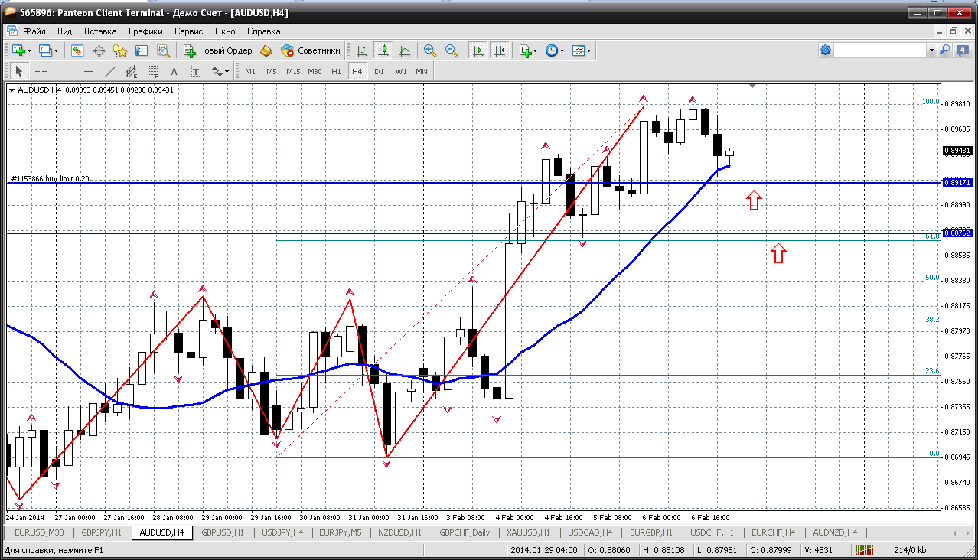Switch chart to Candlesticks mode
The width and height of the screenshot is (978, 560).
383,50
